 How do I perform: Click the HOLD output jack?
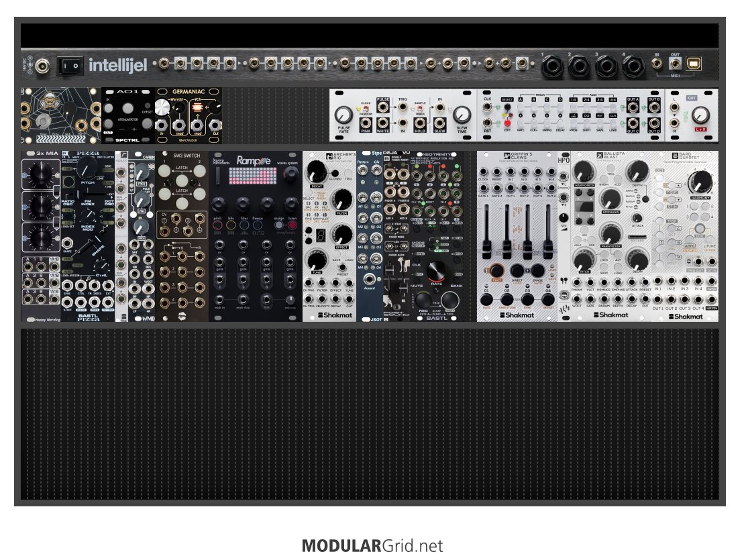point(420,123)
